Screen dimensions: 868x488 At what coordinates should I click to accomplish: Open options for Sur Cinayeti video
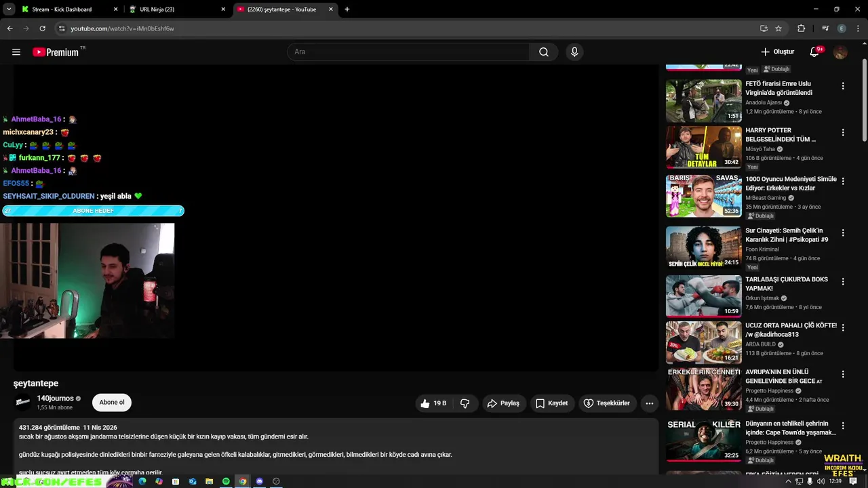coord(843,232)
